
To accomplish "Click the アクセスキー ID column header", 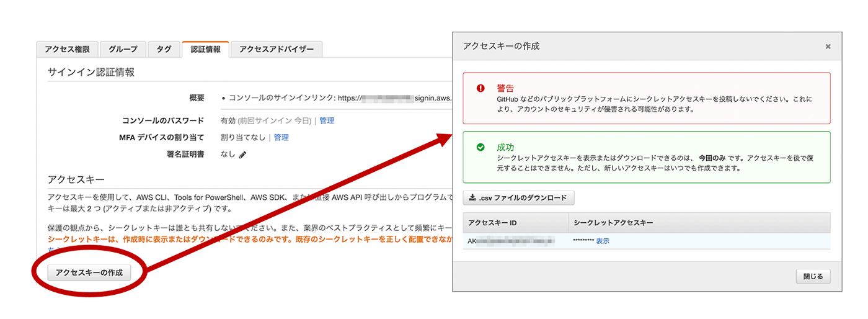I will point(492,222).
